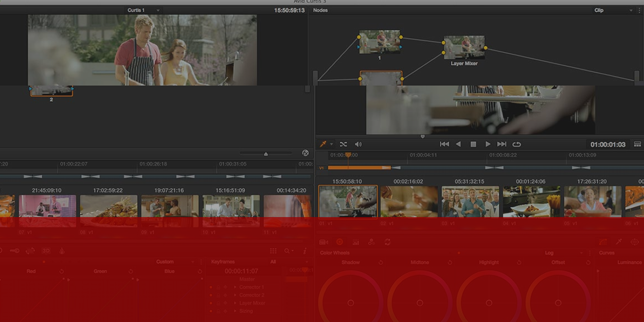644x322 pixels.
Task: Open the viewer options icon beside timecode
Action: pos(637,144)
